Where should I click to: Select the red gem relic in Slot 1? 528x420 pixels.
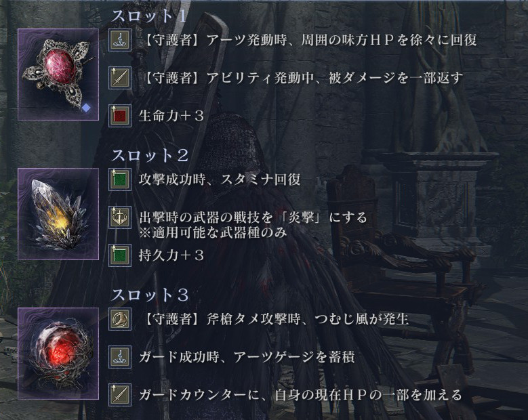(x=58, y=75)
